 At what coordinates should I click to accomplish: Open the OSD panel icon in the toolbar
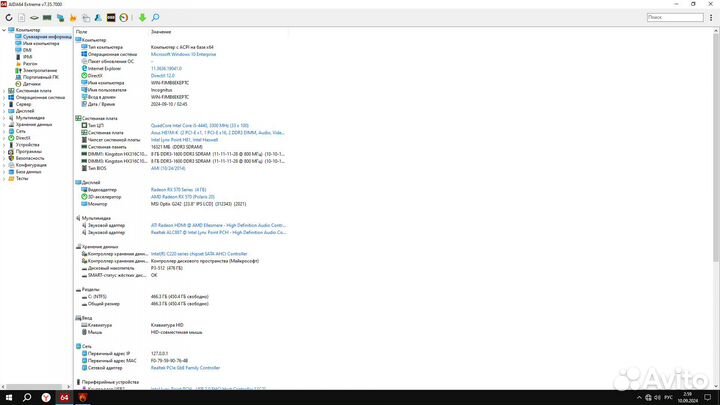click(x=109, y=17)
